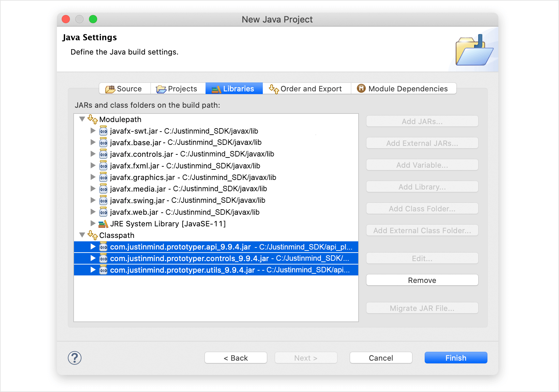This screenshot has height=392, width=559.
Task: Collapse the Classpath tree node
Action: pos(82,235)
